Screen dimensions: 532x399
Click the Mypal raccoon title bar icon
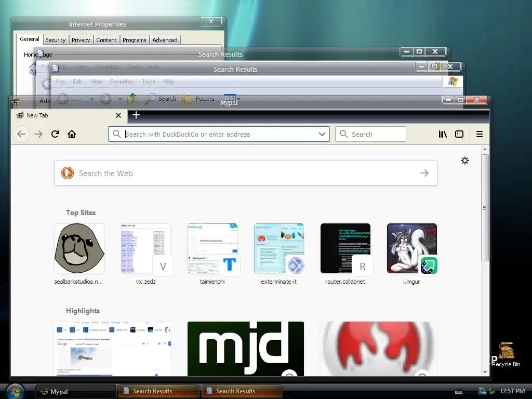tap(15, 101)
